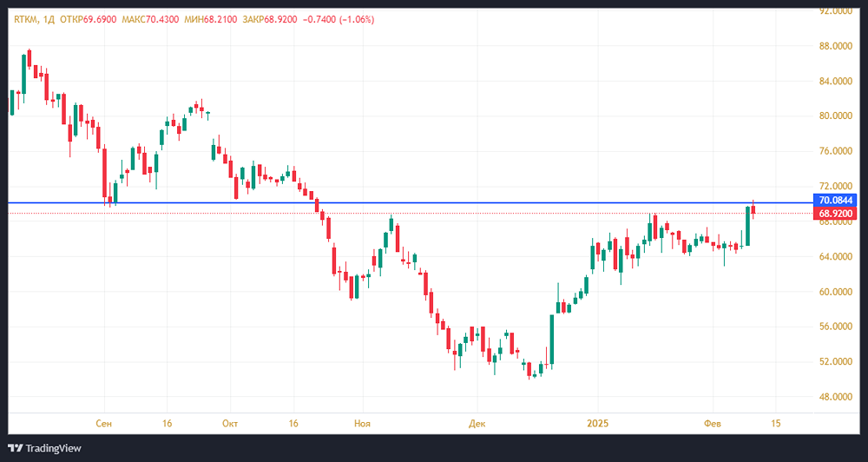The height and width of the screenshot is (462, 868).
Task: Click the Ноя time axis label
Action: [362, 423]
